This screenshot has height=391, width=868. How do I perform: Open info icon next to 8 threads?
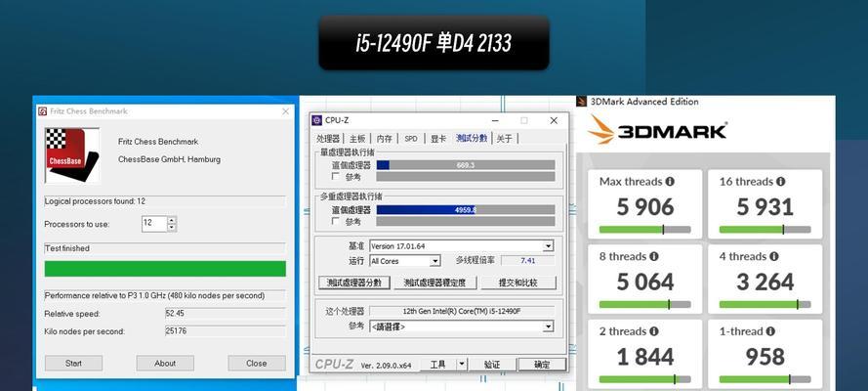pyautogui.click(x=654, y=256)
